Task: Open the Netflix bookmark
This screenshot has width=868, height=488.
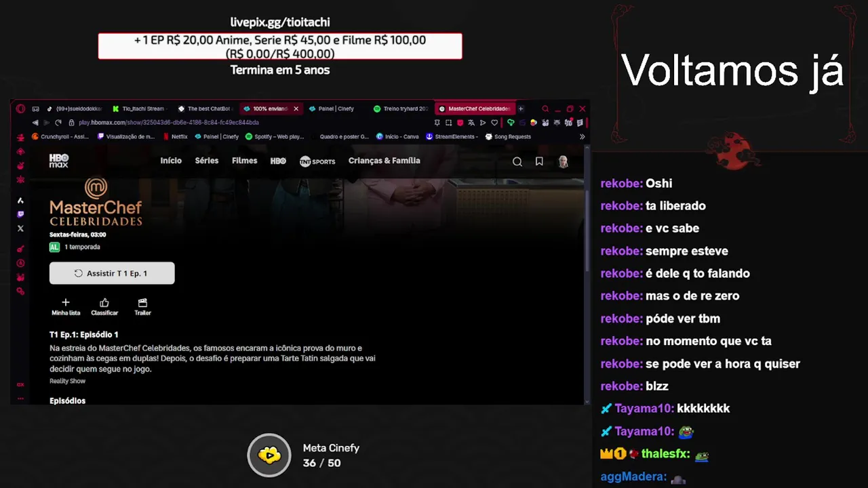Action: coord(175,137)
